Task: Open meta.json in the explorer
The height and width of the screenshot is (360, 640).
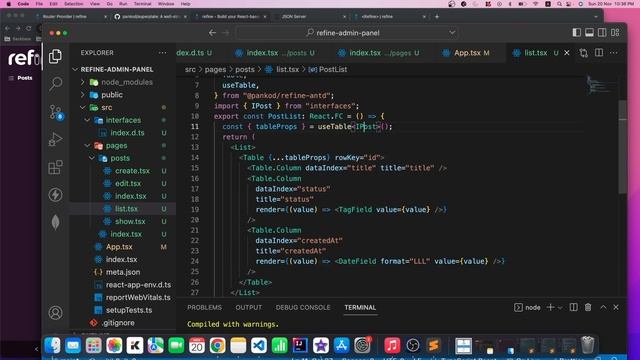Action: click(x=122, y=272)
